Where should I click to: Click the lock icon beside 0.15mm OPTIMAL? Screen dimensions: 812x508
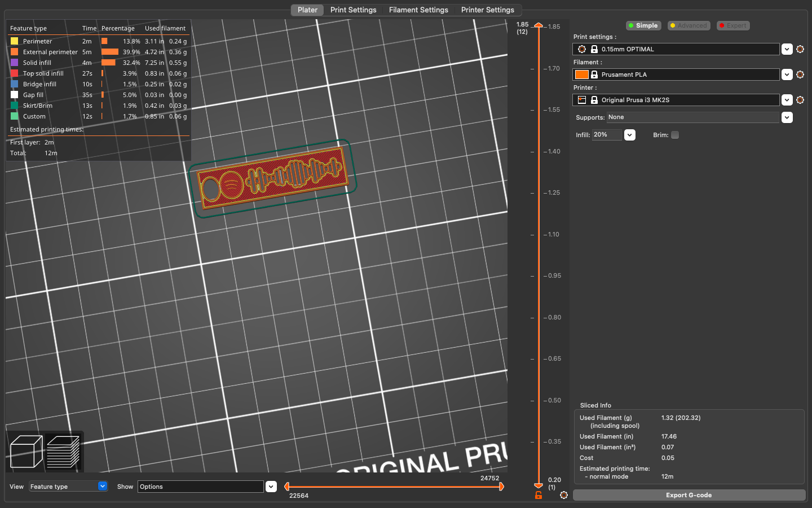point(594,49)
